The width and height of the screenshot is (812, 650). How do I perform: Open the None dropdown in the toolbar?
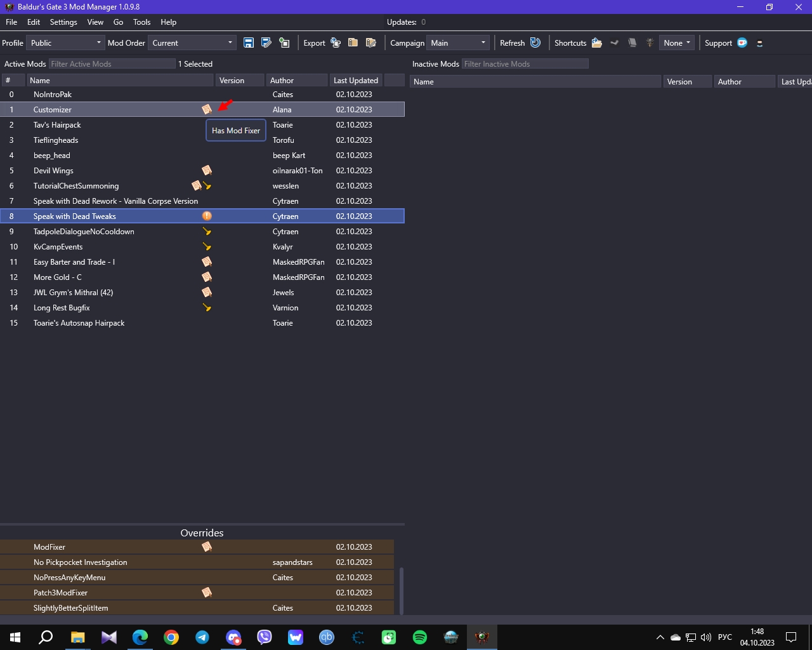click(677, 43)
